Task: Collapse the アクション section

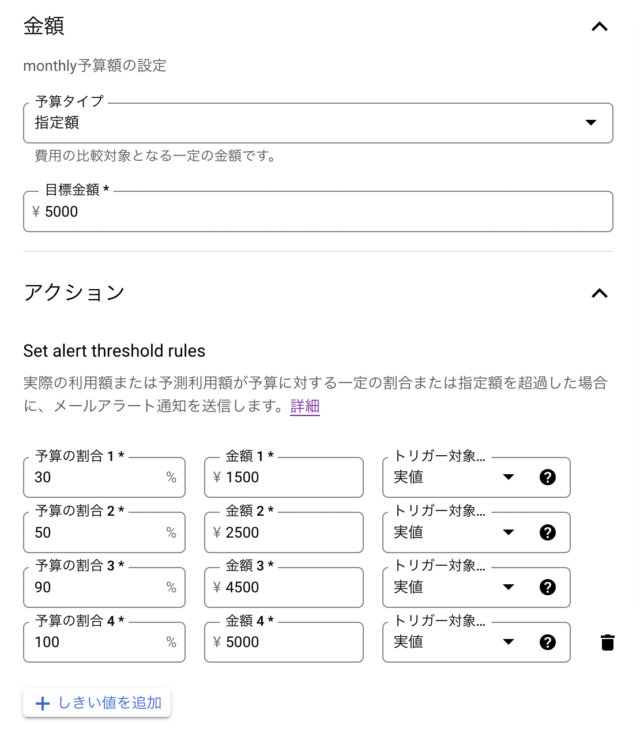Action: [x=599, y=293]
